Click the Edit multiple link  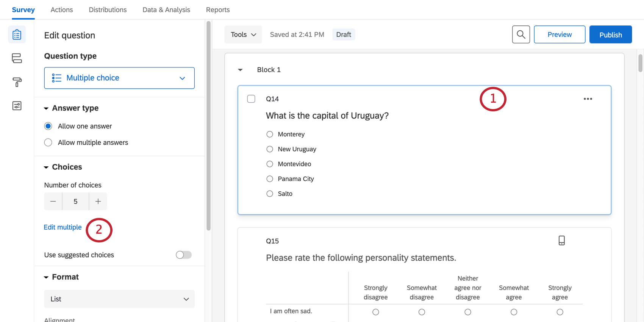click(x=63, y=227)
